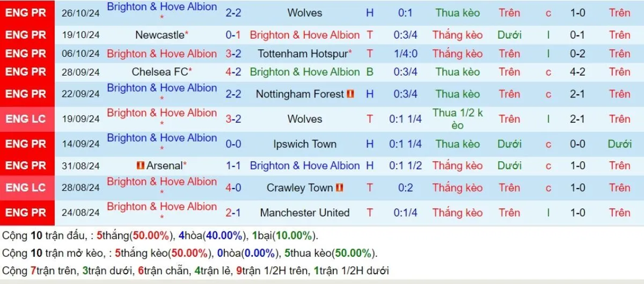Click Wolves in the 26/10/24 row

point(304,12)
